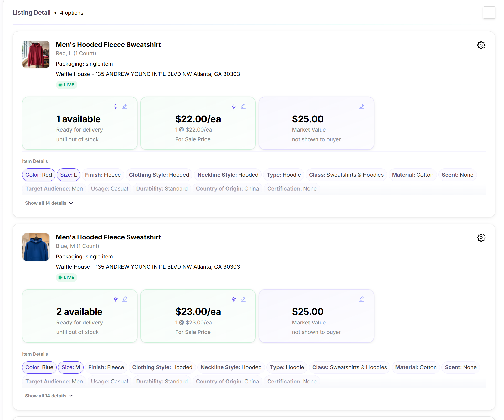
Task: Open settings gear on the red sweatshirt listing
Action: click(481, 45)
